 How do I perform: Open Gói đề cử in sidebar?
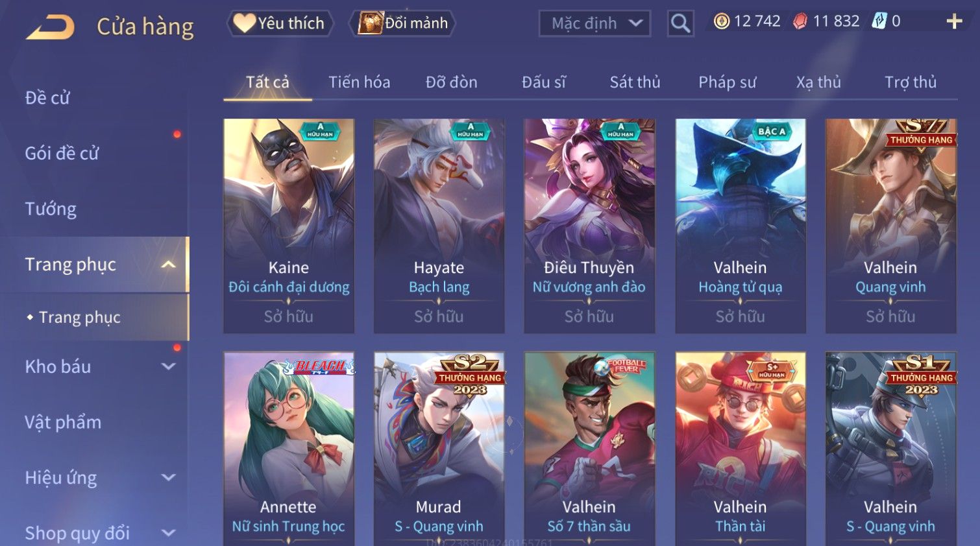(62, 153)
